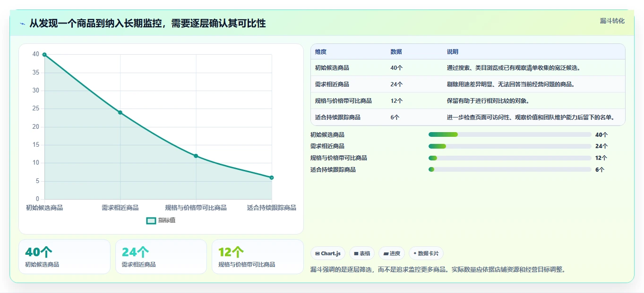Click the footer note starting 漏斗强调的是逐层筛选

pyautogui.click(x=438, y=270)
